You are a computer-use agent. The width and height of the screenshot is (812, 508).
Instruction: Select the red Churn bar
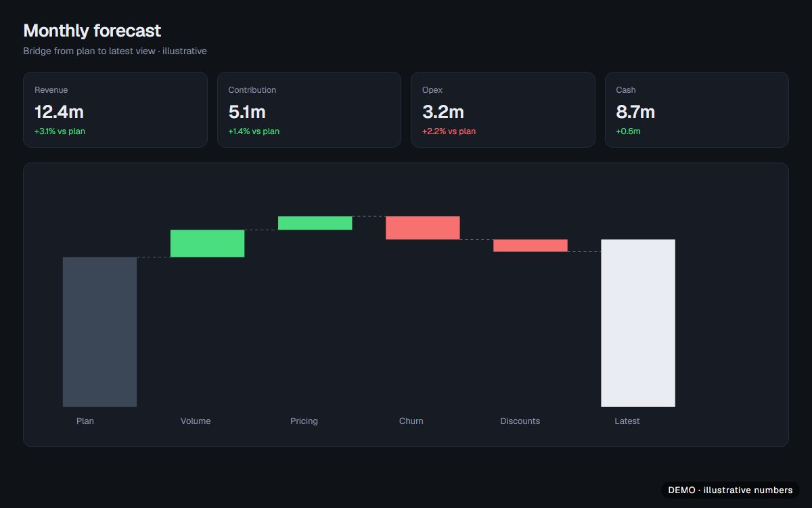[x=423, y=228]
